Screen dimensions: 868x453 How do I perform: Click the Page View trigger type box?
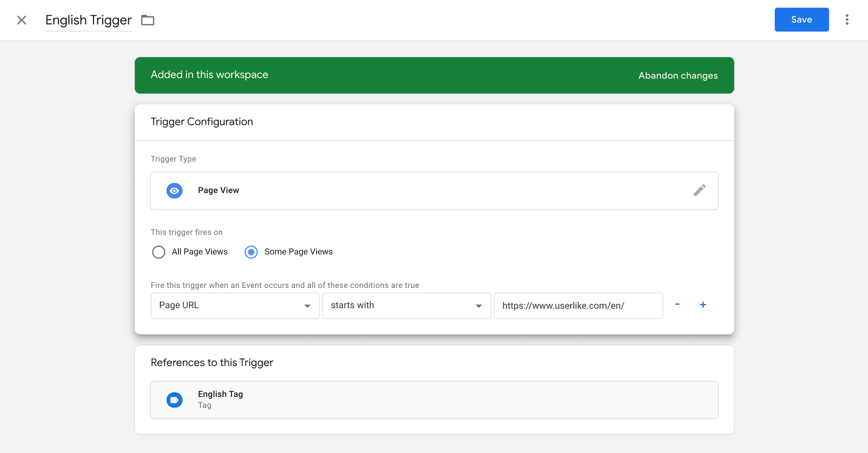point(434,191)
